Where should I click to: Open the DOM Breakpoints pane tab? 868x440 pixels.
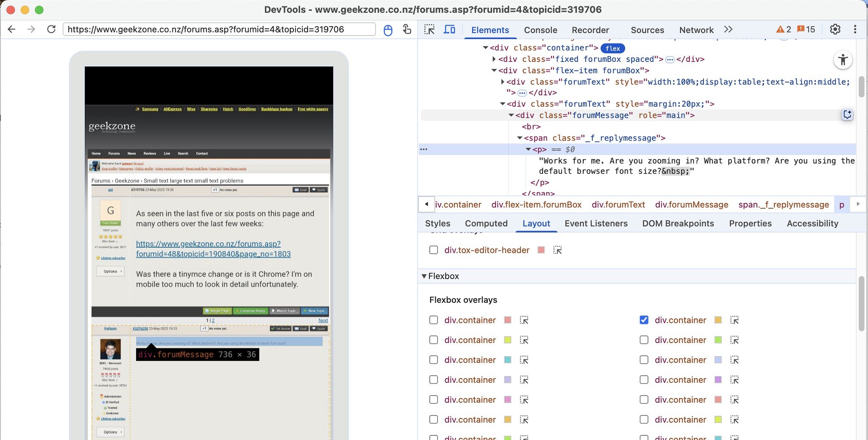point(678,224)
